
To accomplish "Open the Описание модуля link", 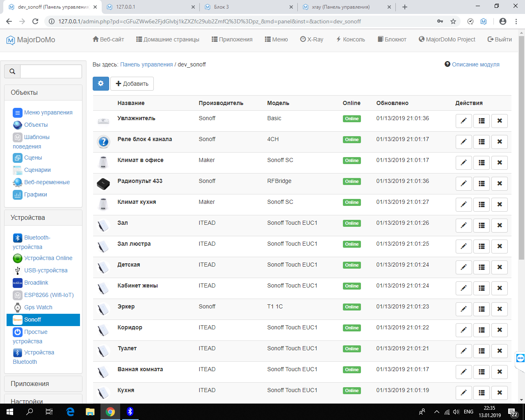I will 475,64.
